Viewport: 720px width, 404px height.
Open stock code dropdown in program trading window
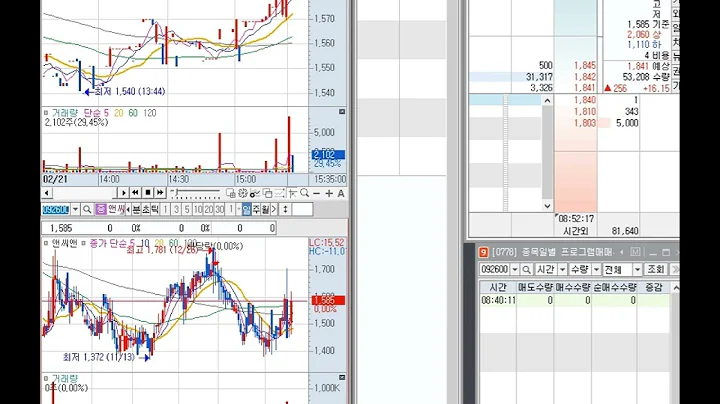(515, 269)
